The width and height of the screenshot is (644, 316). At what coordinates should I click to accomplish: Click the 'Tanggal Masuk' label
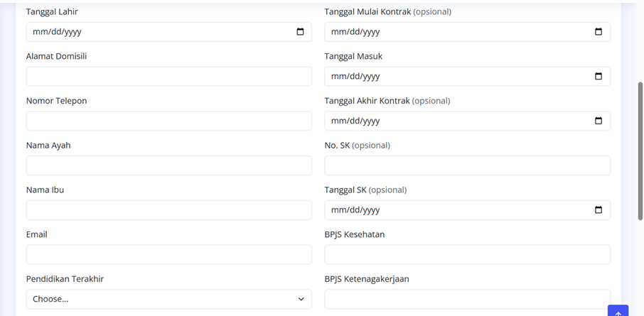(x=353, y=56)
